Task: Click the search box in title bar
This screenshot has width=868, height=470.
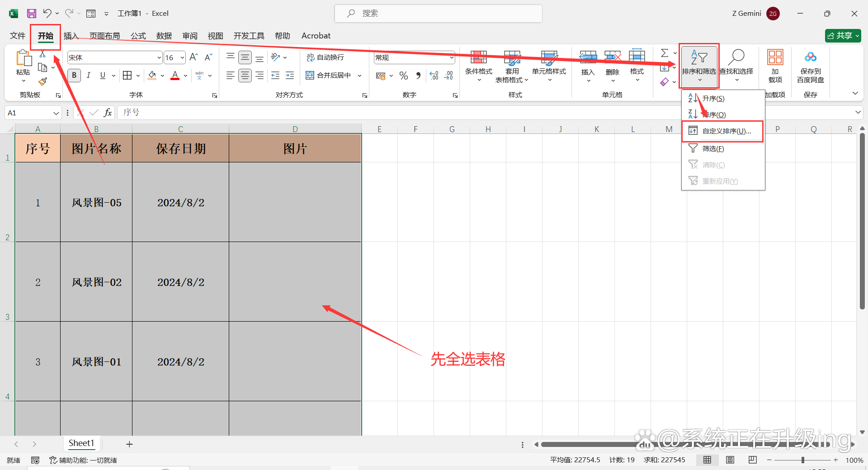Action: click(x=439, y=14)
